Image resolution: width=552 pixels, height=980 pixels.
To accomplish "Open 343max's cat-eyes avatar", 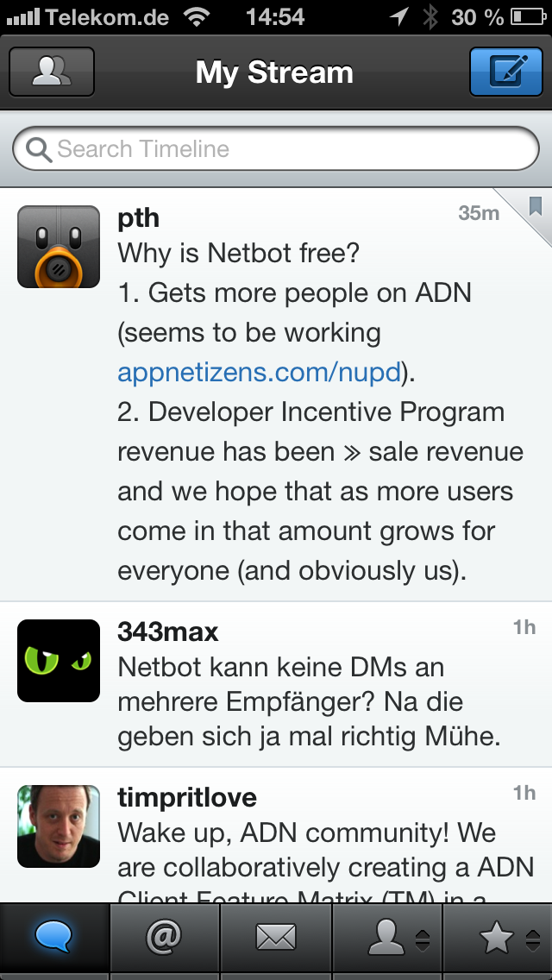I will click(59, 660).
